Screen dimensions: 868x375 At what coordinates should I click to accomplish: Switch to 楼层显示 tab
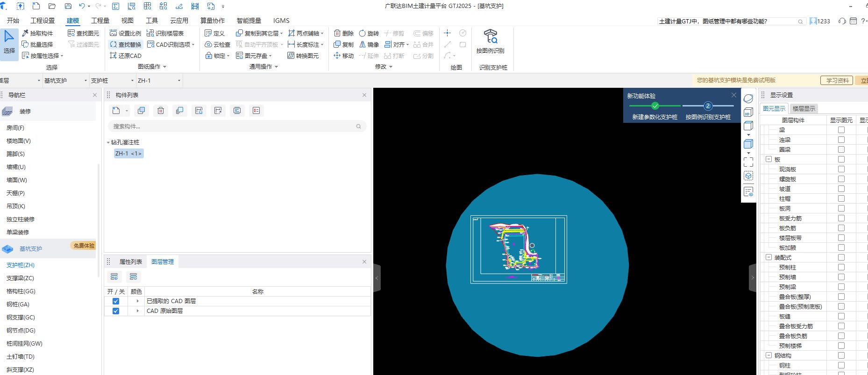[804, 109]
